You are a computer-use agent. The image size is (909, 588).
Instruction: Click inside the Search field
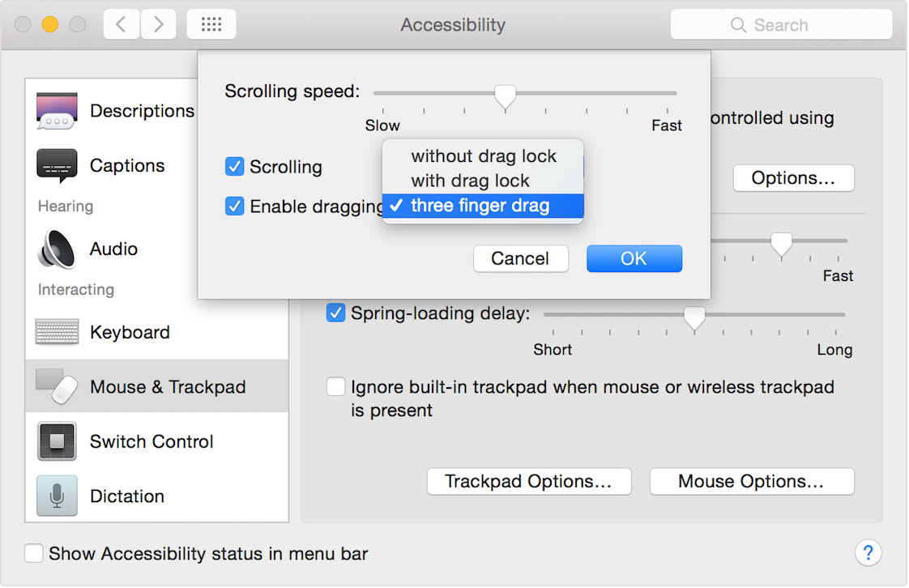pyautogui.click(x=780, y=24)
